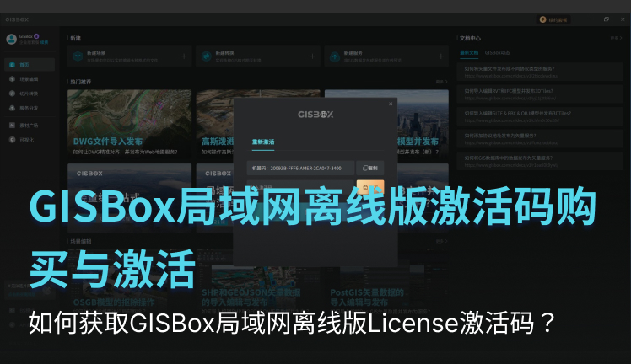Switch to the GISBox动态 tab

click(x=497, y=52)
